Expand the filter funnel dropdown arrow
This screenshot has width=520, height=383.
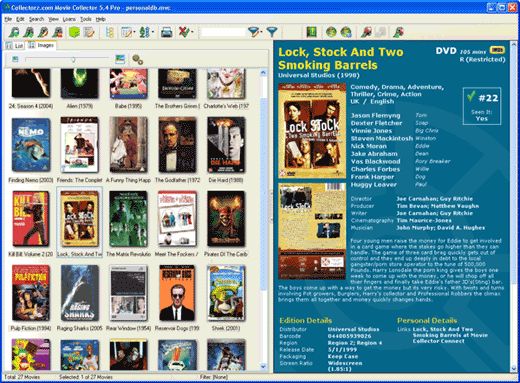pyautogui.click(x=261, y=32)
